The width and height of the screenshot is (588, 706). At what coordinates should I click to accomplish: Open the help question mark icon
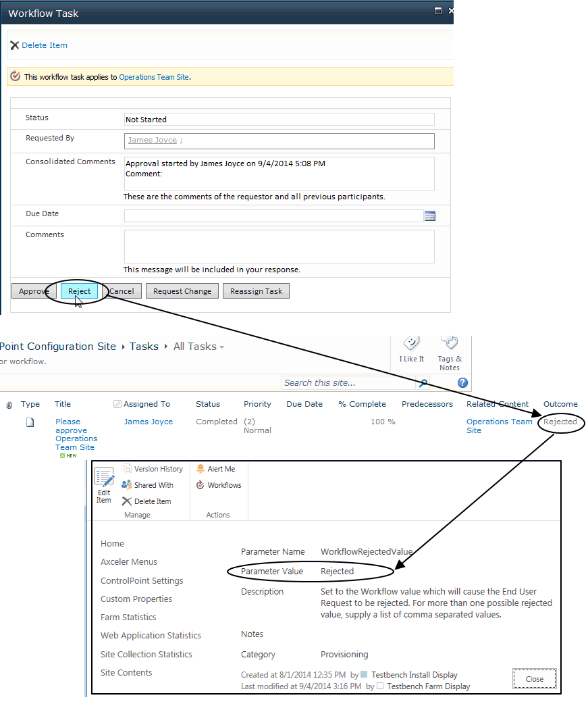462,382
